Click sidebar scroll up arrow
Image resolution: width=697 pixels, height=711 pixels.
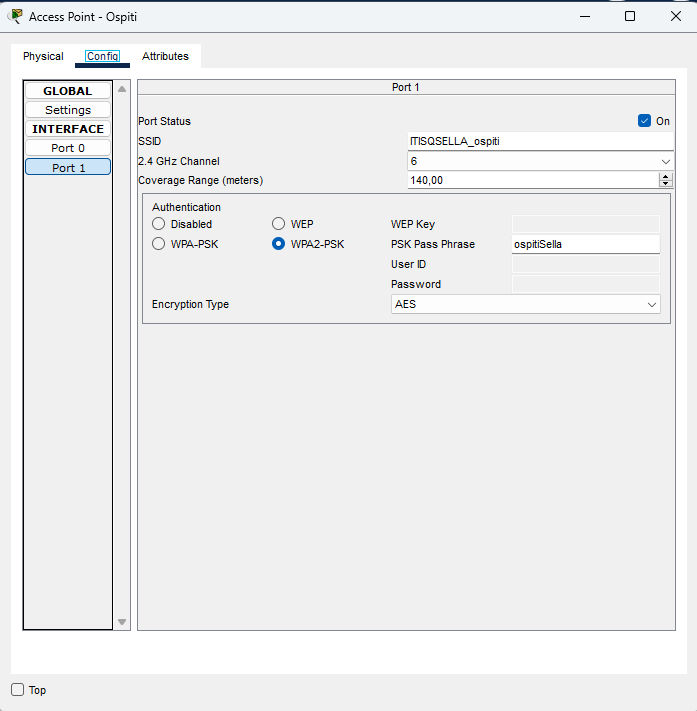coord(122,89)
